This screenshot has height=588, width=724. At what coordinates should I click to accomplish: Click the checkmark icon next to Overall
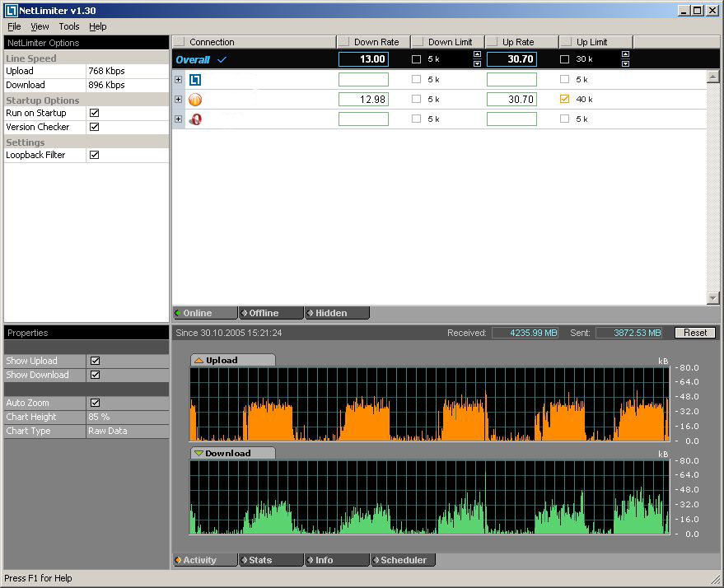click(222, 60)
